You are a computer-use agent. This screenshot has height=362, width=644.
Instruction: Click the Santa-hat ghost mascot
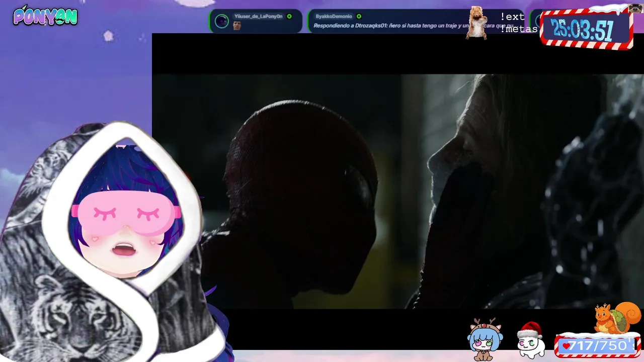[x=531, y=340]
